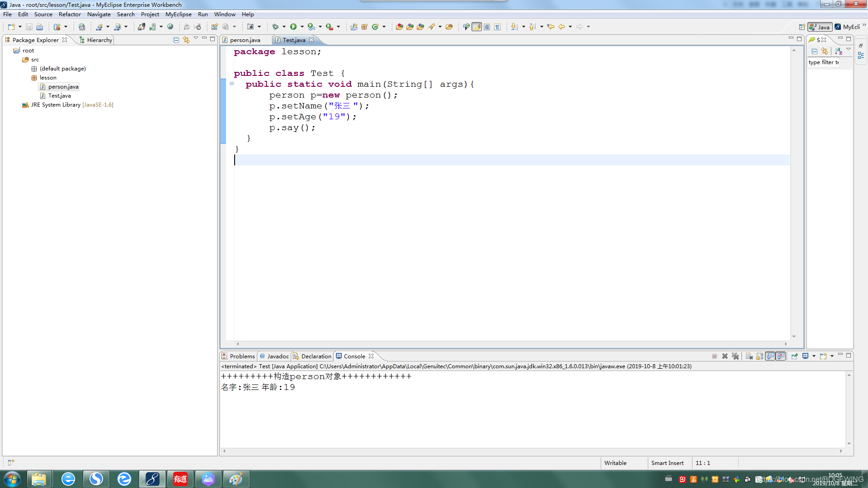Click the Print icon in toolbar
Image resolution: width=868 pixels, height=488 pixels.
click(x=40, y=27)
